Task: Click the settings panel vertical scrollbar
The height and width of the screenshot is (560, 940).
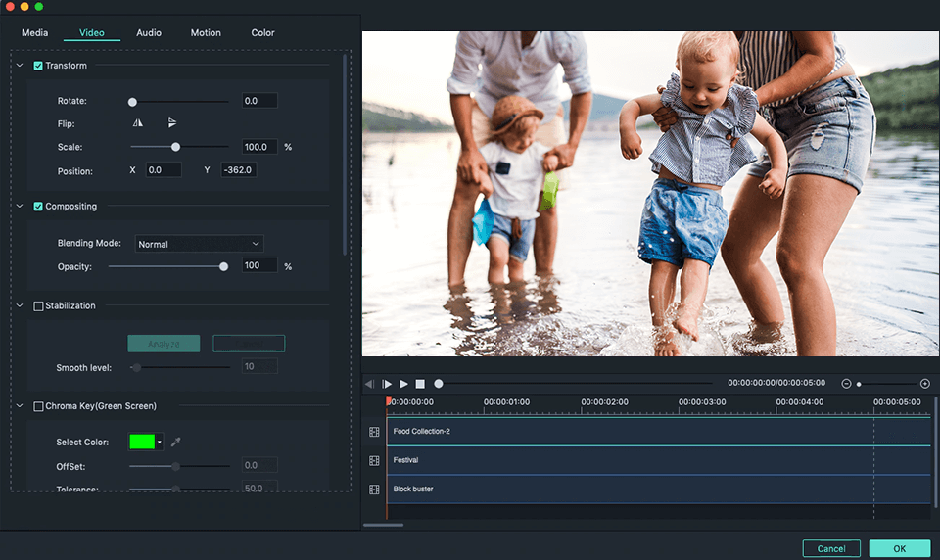Action: click(x=345, y=155)
